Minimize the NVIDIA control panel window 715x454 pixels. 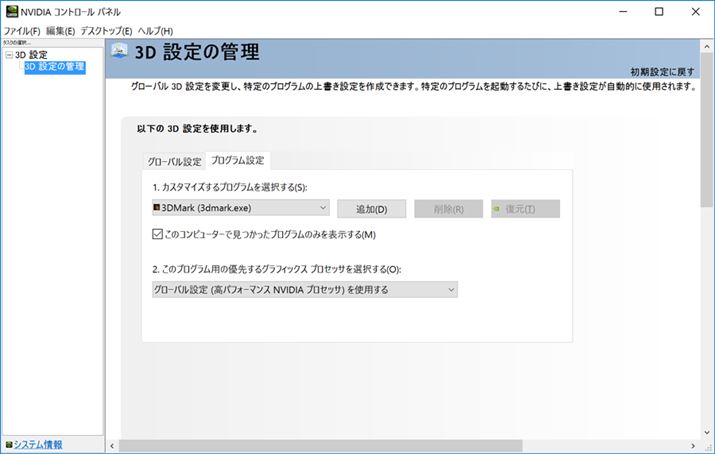point(623,11)
